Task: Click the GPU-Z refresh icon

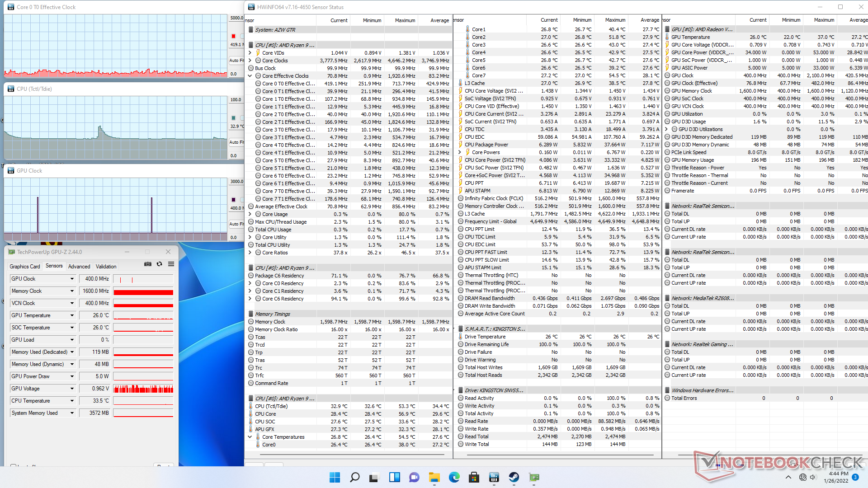Action: pos(159,264)
